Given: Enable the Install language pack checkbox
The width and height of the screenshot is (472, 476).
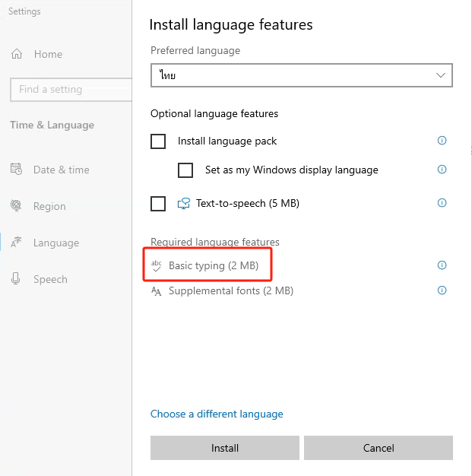Looking at the screenshot, I should (158, 141).
